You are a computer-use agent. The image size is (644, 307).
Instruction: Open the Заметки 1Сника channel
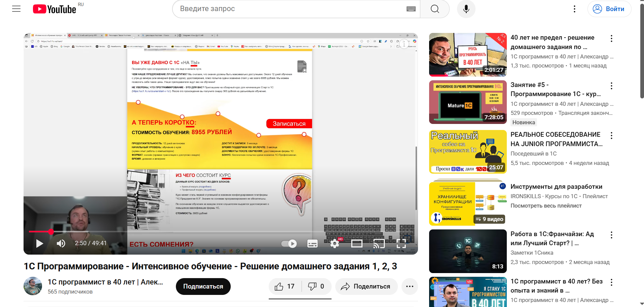coord(532,253)
